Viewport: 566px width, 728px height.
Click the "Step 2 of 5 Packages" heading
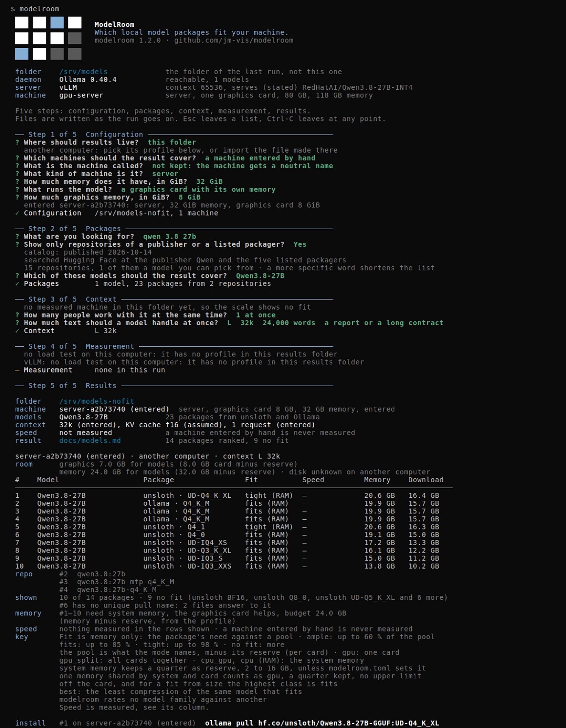pos(75,229)
